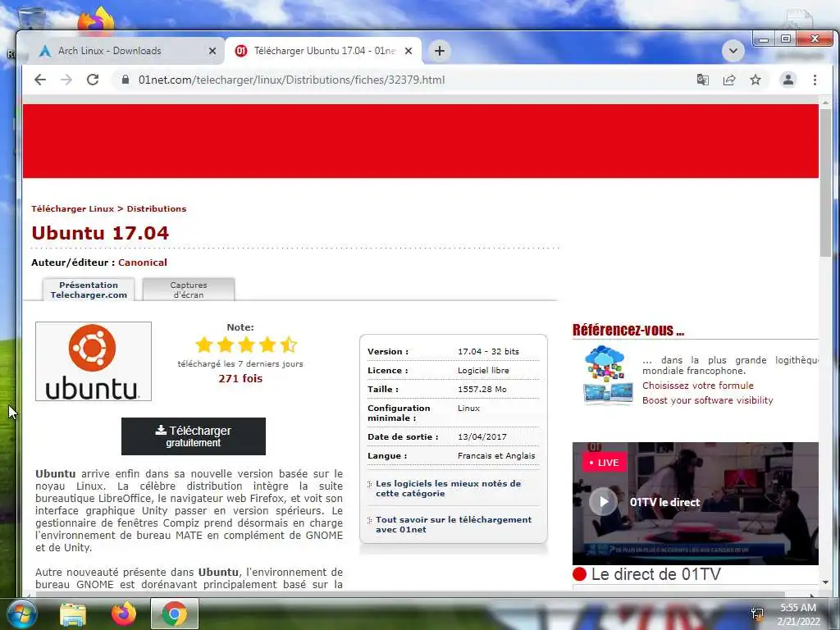Screen dimensions: 840x630
Task: Click the 271 fois download count
Action: click(x=240, y=379)
